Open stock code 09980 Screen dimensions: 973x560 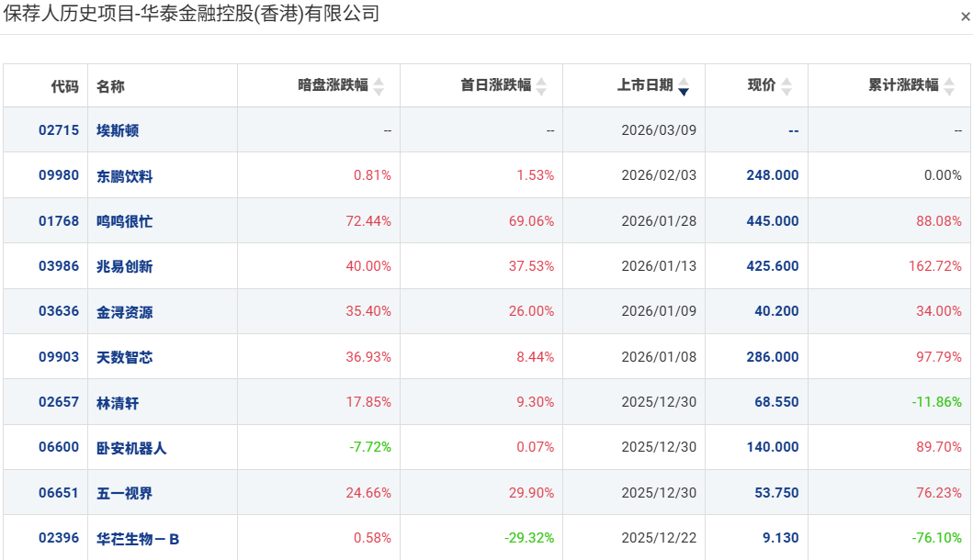59,175
